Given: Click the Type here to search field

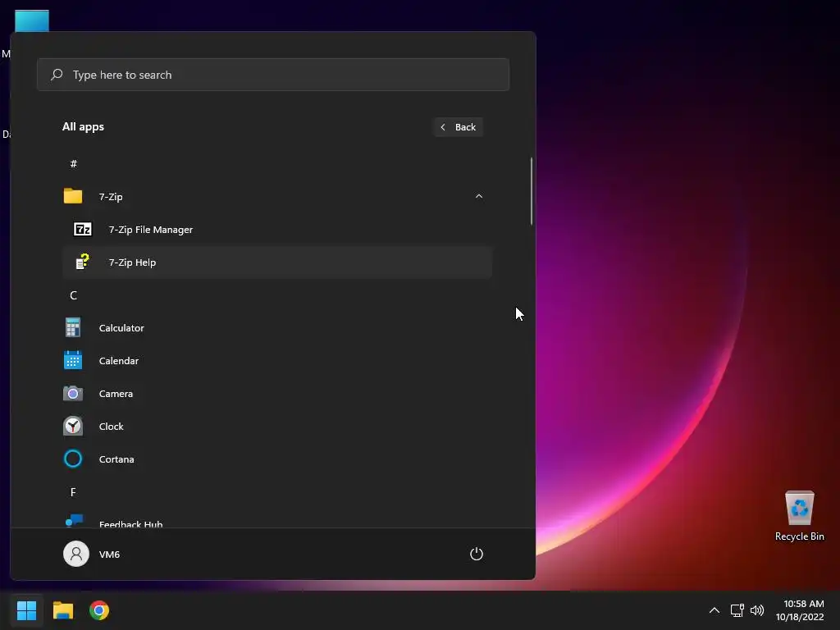Looking at the screenshot, I should pos(273,75).
